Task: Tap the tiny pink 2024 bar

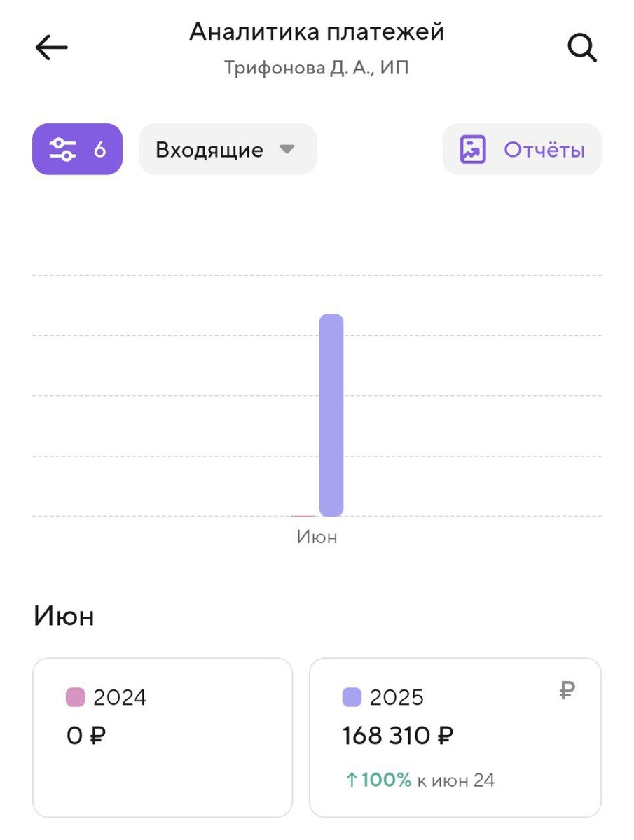Action: [x=303, y=516]
